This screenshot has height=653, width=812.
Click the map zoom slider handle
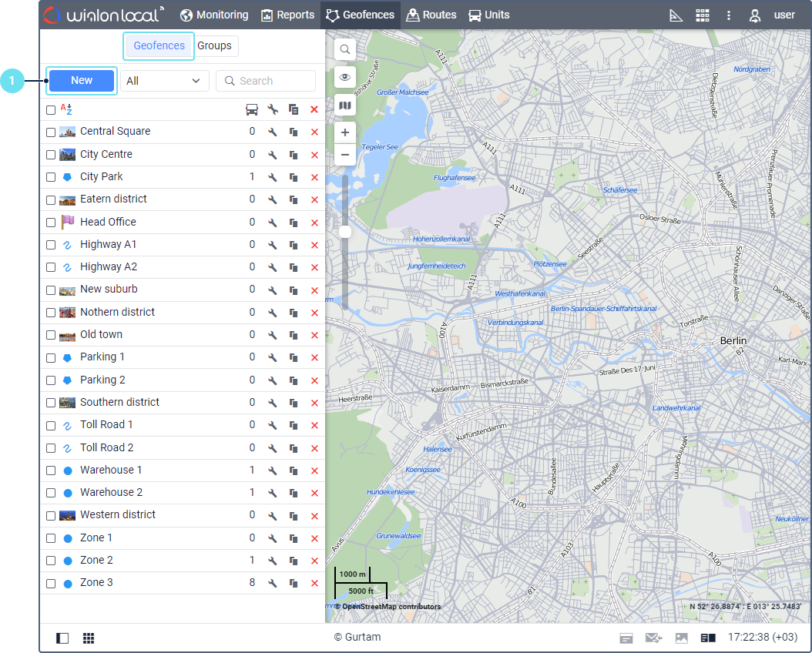345,232
